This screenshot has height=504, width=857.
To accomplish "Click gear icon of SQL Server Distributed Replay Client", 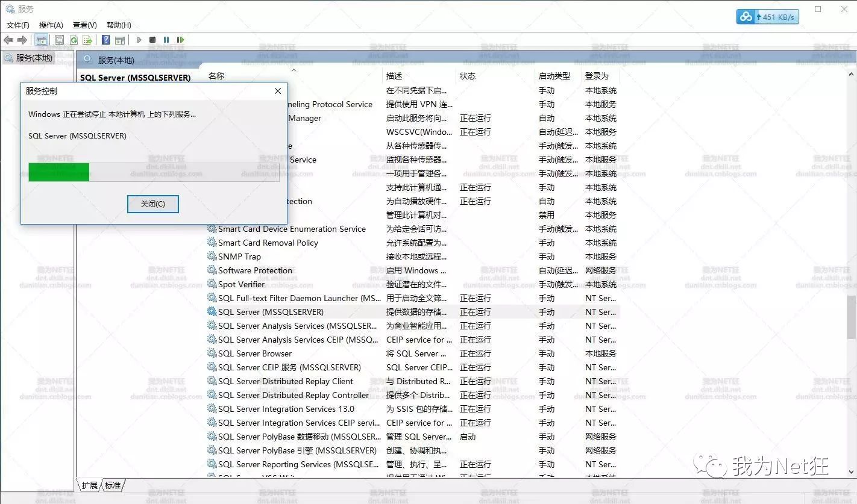I will [212, 381].
